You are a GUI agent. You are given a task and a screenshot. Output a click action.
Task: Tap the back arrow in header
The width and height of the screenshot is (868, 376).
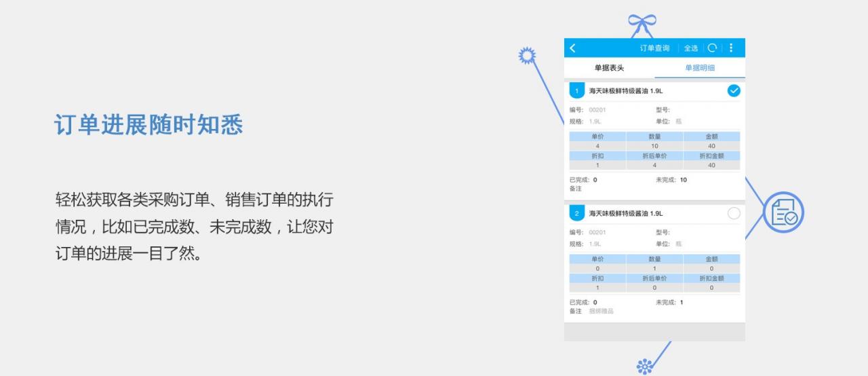(573, 48)
